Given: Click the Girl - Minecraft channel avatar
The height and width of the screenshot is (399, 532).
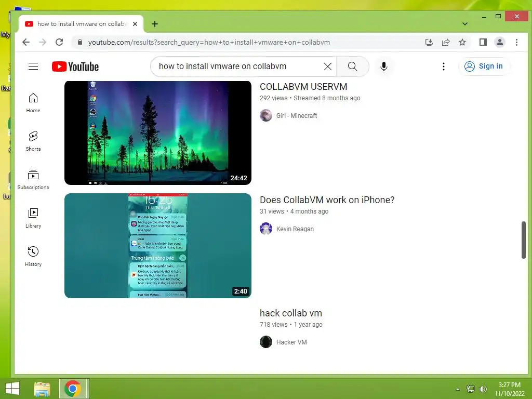Looking at the screenshot, I should (x=266, y=115).
